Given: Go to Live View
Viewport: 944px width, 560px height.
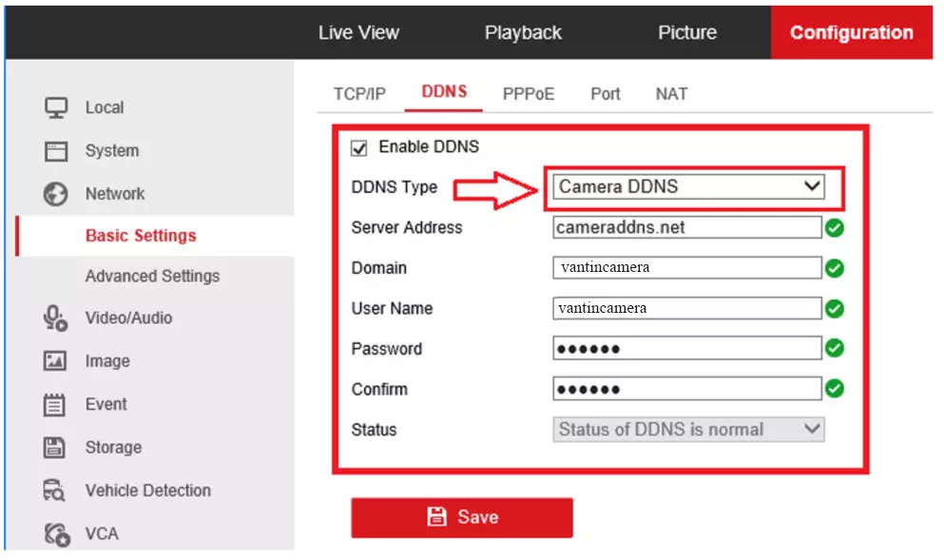Looking at the screenshot, I should (x=358, y=32).
